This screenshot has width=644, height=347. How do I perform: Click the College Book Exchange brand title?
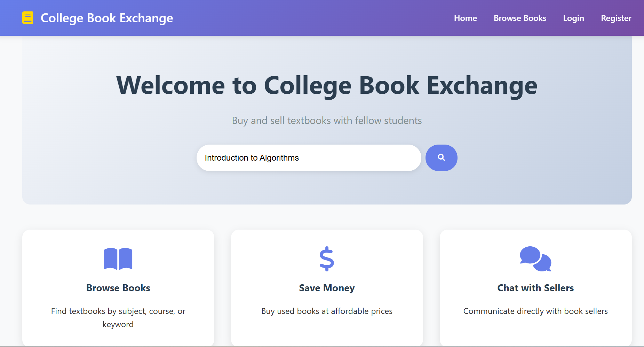[x=106, y=18]
